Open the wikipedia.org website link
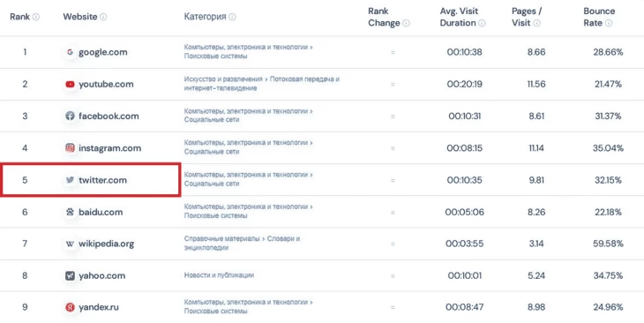This screenshot has width=644, height=323. click(x=107, y=244)
